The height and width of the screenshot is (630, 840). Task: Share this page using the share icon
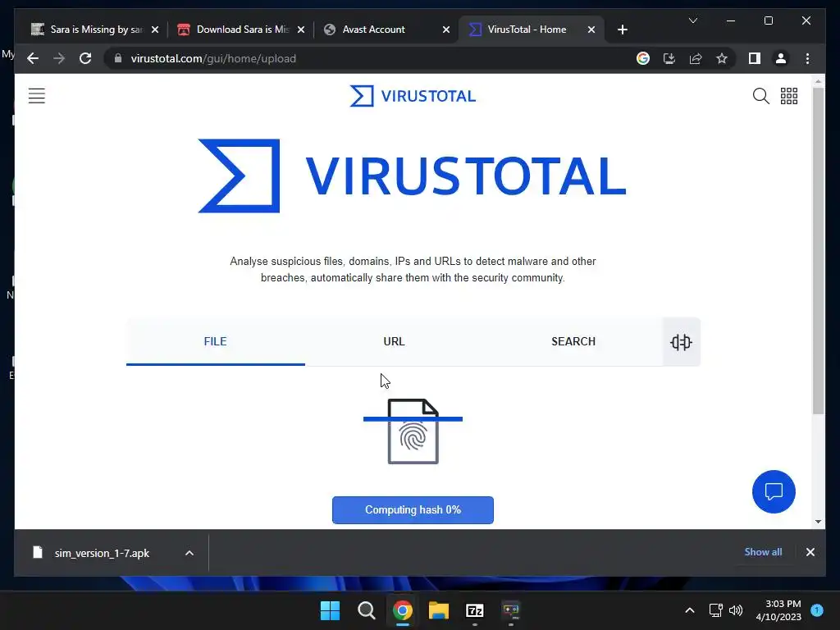[696, 58]
